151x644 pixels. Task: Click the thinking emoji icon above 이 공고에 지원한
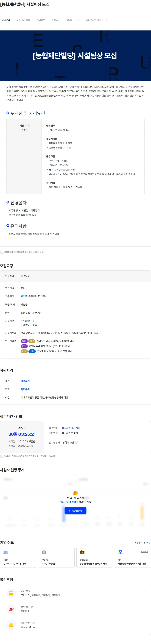[75, 493]
